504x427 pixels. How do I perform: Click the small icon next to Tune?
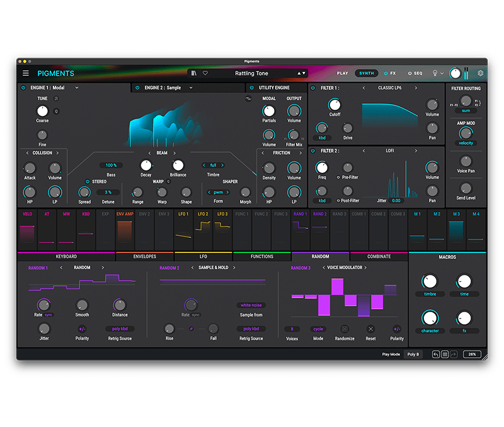(56, 98)
